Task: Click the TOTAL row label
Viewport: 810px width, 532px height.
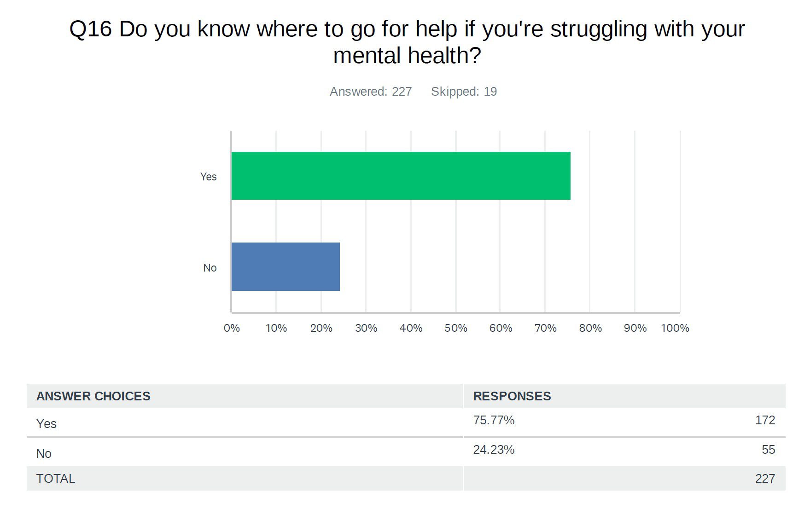Action: 56,479
